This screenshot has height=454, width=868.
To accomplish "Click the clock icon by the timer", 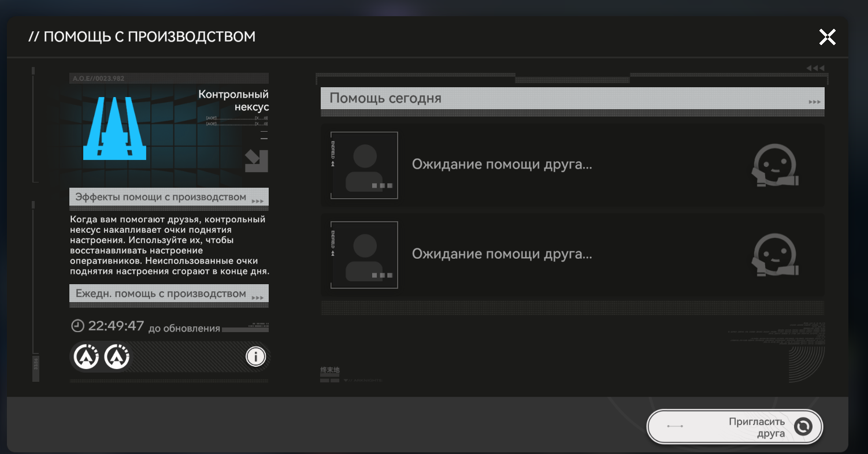I will click(77, 326).
